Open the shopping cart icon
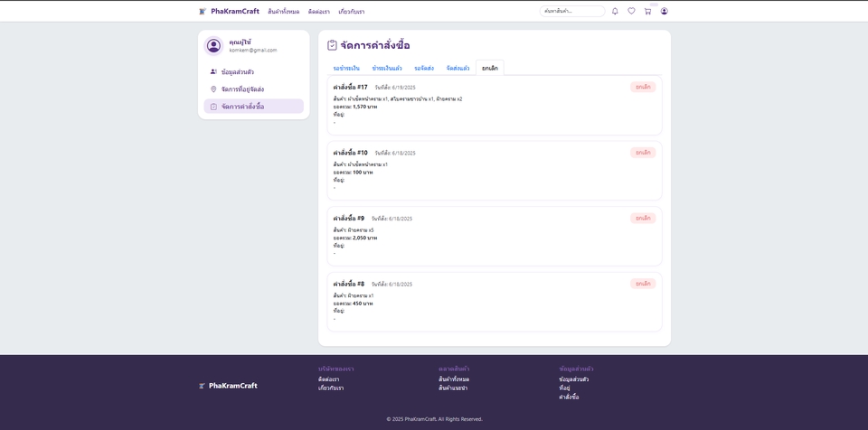 tap(647, 11)
